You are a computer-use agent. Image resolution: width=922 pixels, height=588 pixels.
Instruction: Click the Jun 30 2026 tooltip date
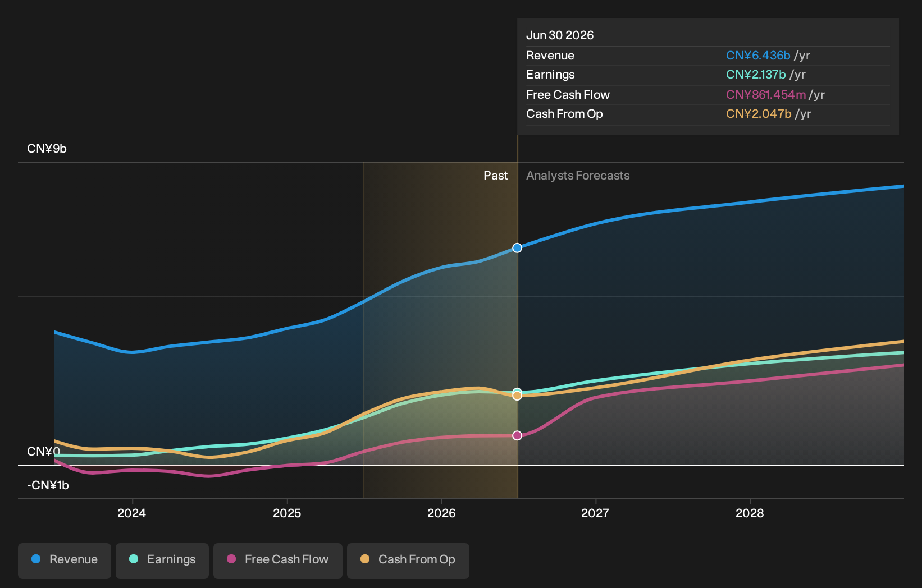[x=560, y=35]
